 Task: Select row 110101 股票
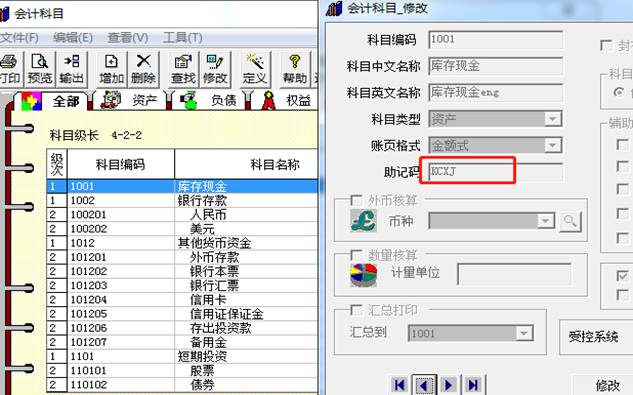point(182,370)
